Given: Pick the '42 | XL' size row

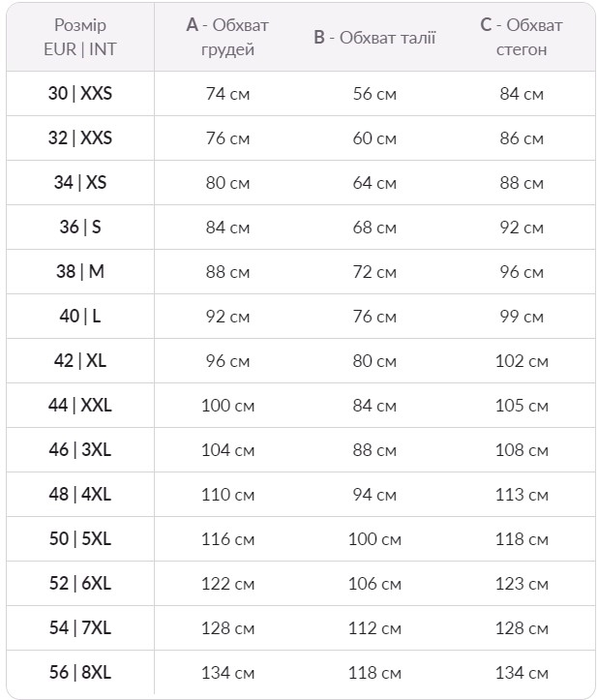Looking at the screenshot, I should point(301,361).
